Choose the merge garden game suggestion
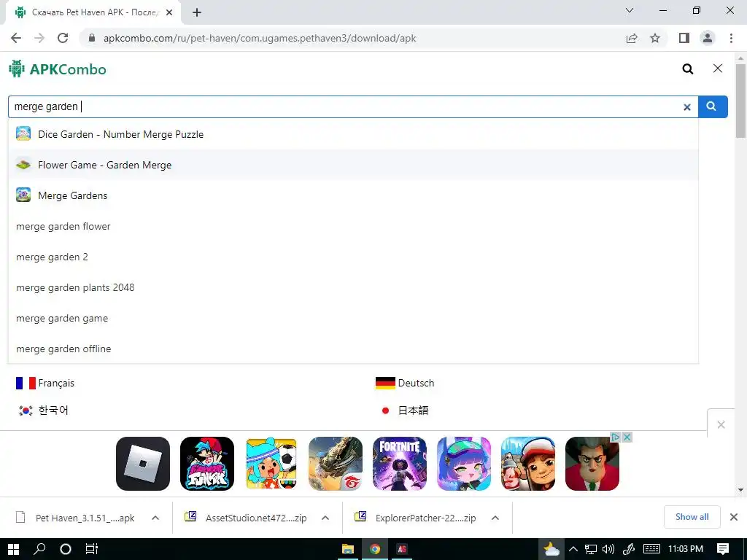The width and height of the screenshot is (747, 560). [353, 318]
